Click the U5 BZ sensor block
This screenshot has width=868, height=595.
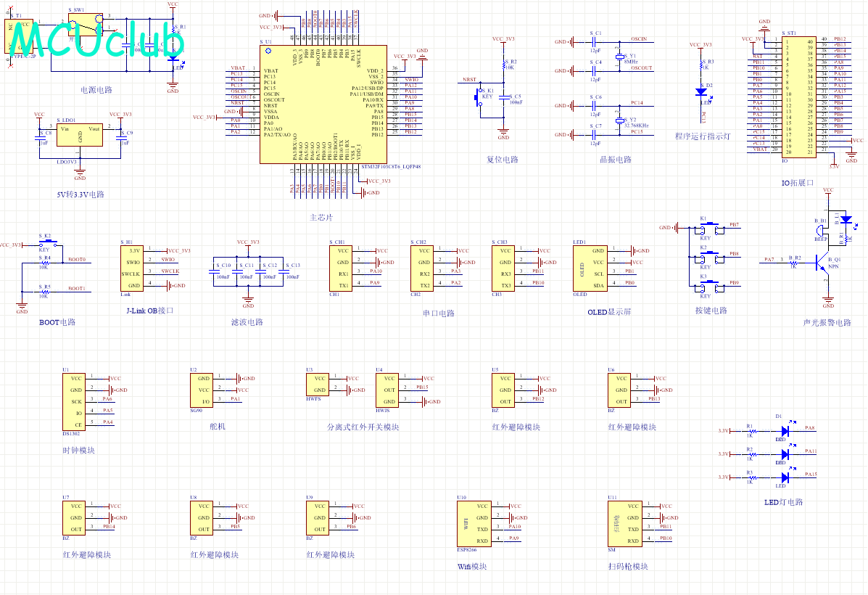[x=503, y=390]
